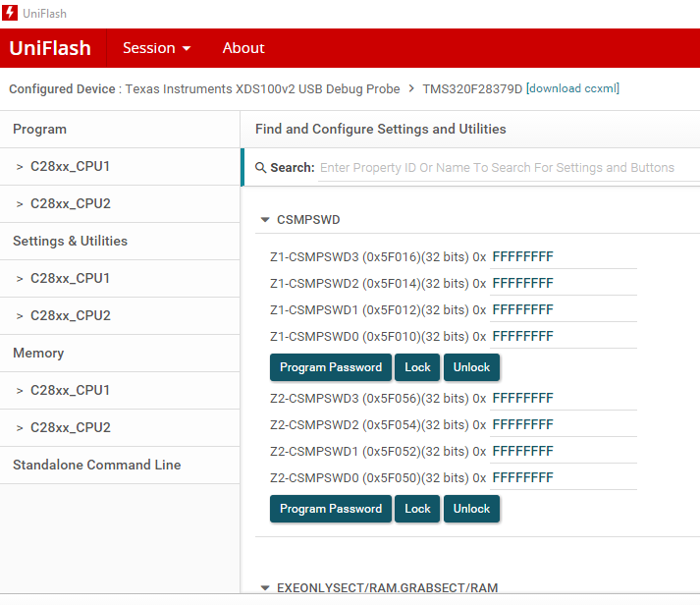This screenshot has height=605, width=700.
Task: Click the Z1 Lock button
Action: click(x=417, y=367)
